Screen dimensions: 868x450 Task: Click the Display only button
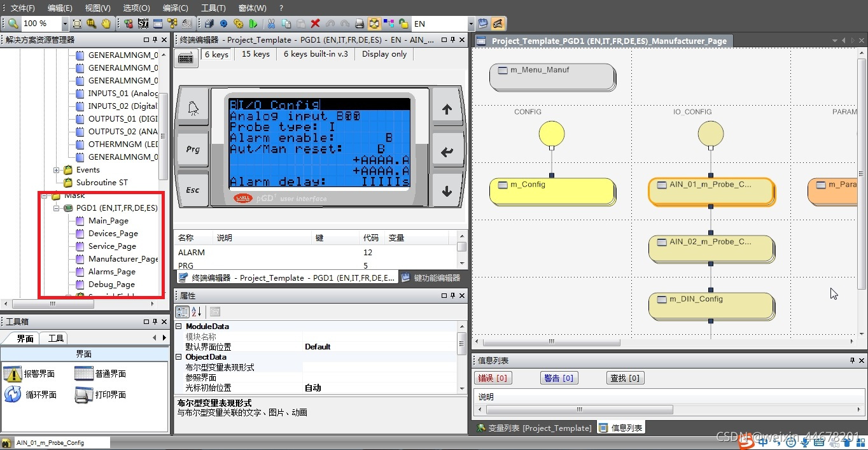383,54
